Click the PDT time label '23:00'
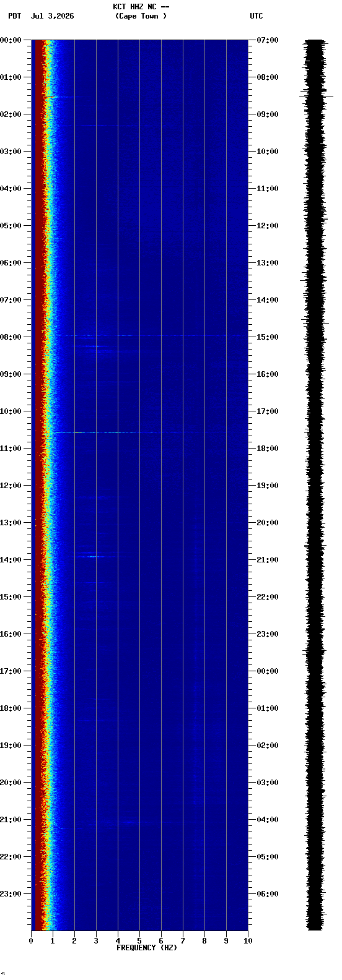 (x=11, y=894)
